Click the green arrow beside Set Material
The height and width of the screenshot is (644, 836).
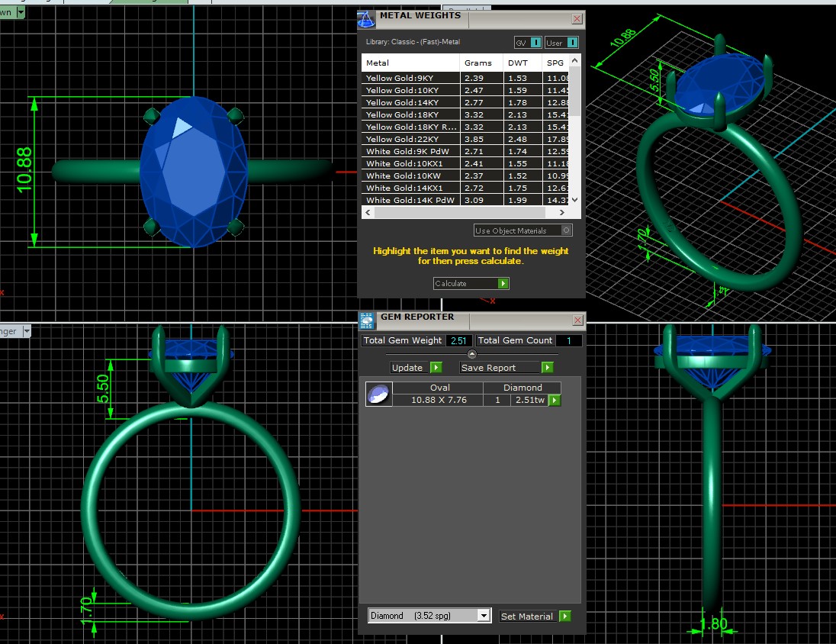click(564, 616)
